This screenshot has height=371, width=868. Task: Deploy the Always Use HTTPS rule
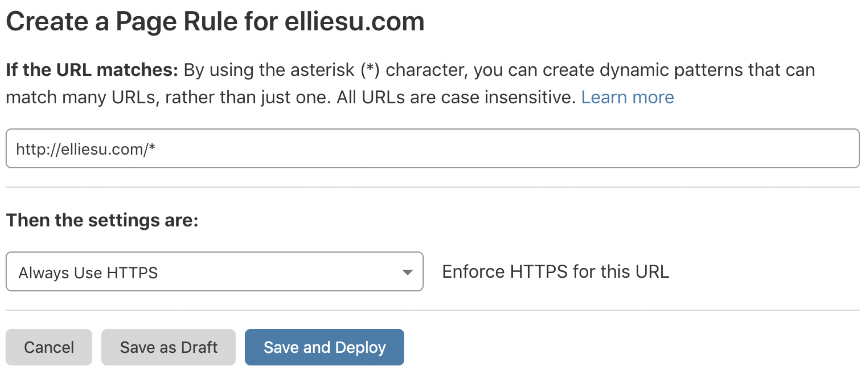[324, 347]
